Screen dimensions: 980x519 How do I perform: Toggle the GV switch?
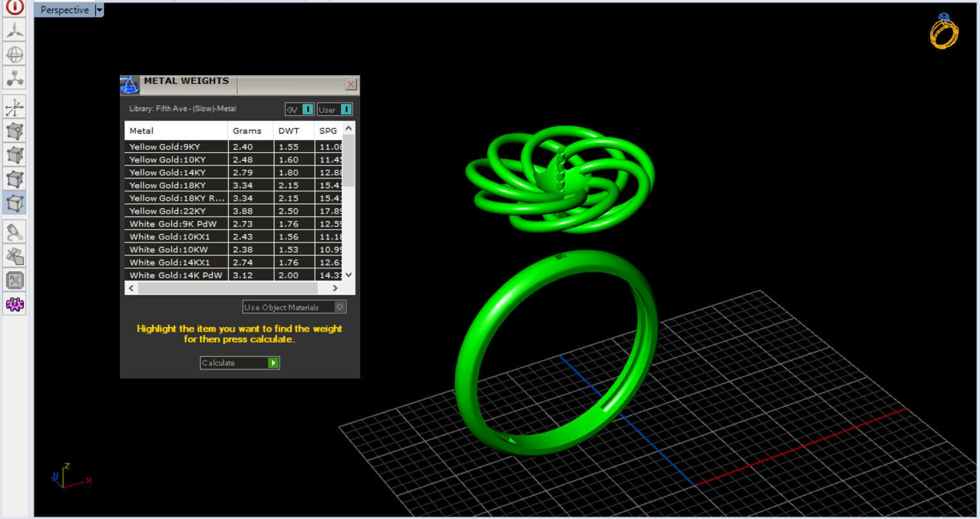point(299,110)
